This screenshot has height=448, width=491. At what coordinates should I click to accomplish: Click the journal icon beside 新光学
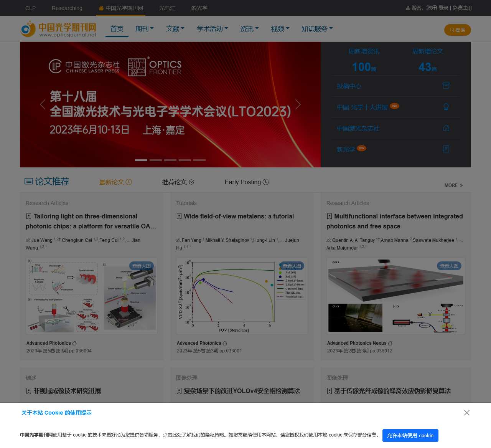click(x=446, y=149)
